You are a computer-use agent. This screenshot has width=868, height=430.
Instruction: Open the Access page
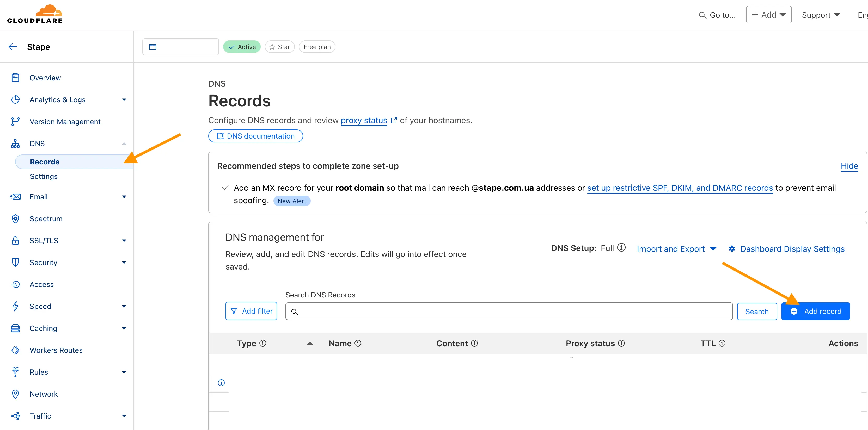pos(42,284)
